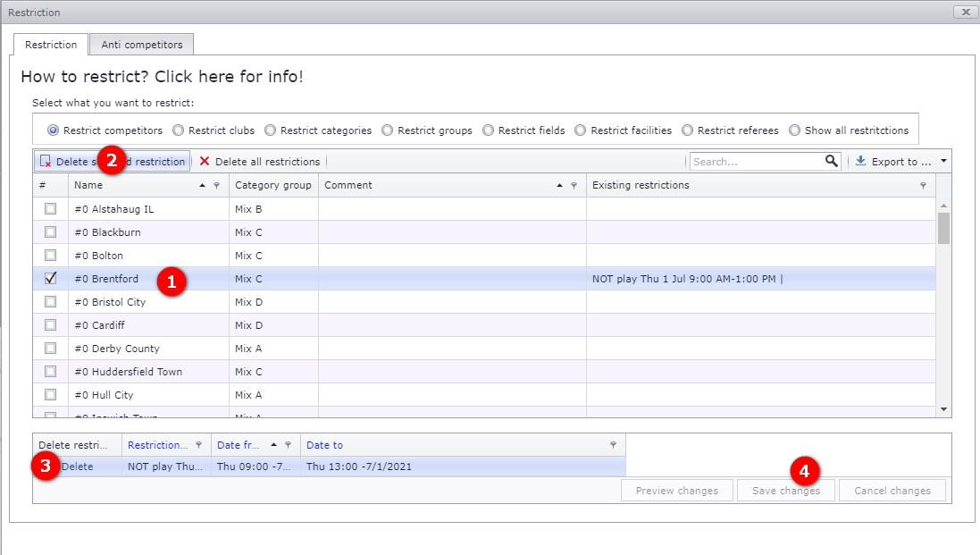
Task: Click the 'Thu 09:00 -7...' date from cell
Action: coord(255,467)
